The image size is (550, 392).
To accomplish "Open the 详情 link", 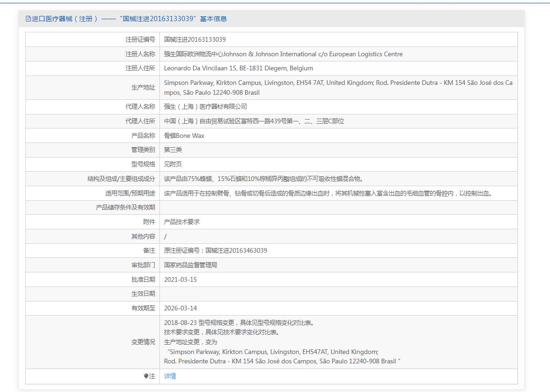I will click(x=170, y=376).
